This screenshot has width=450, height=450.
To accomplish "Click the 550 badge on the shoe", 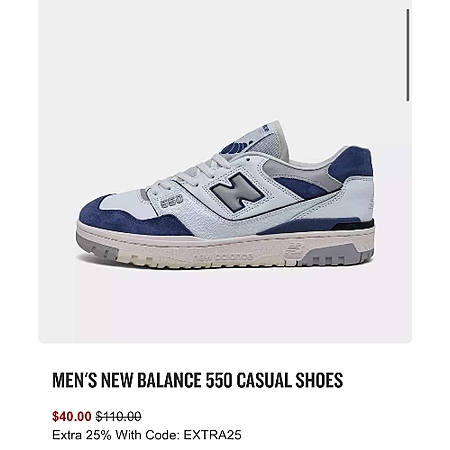I will (x=171, y=201).
